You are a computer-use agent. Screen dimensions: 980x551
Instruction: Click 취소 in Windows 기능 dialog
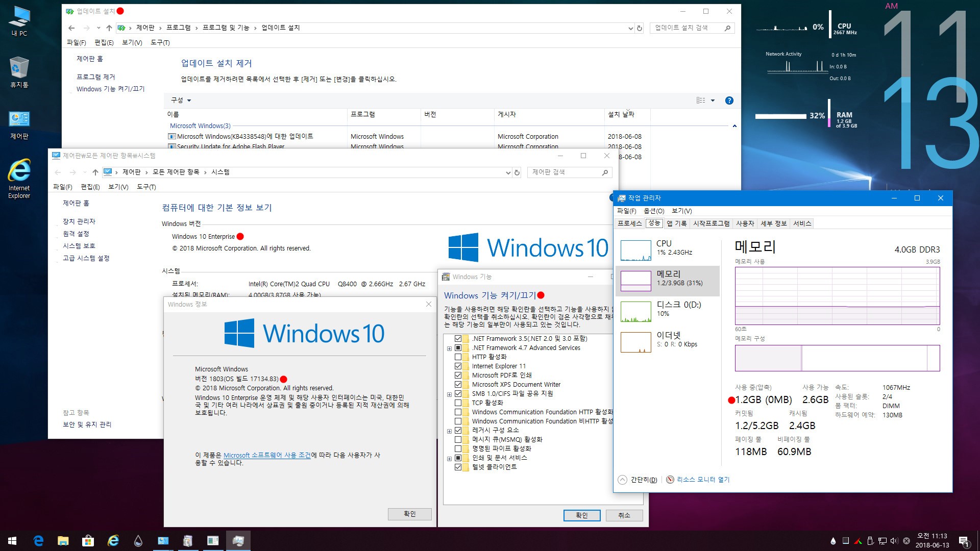click(624, 515)
